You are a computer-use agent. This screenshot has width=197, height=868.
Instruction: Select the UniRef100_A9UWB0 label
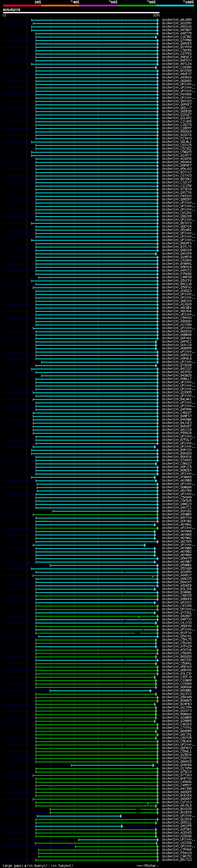point(177,514)
